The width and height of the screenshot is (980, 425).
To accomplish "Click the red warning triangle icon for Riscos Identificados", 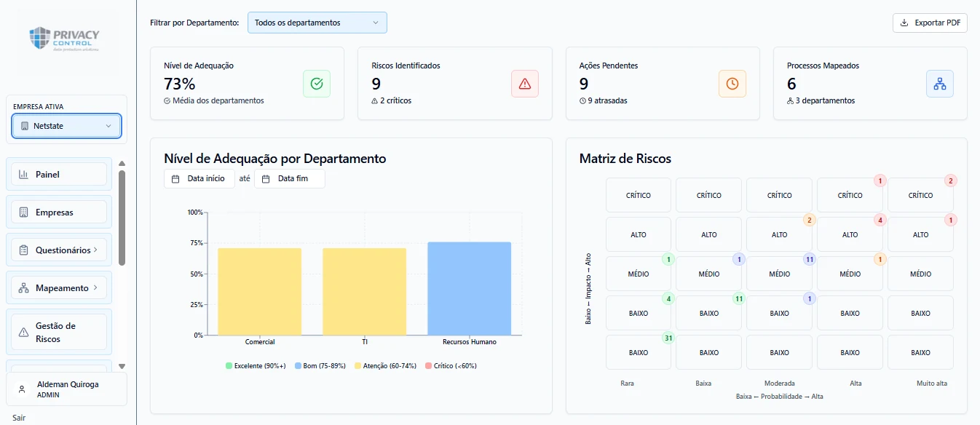I will tap(525, 84).
